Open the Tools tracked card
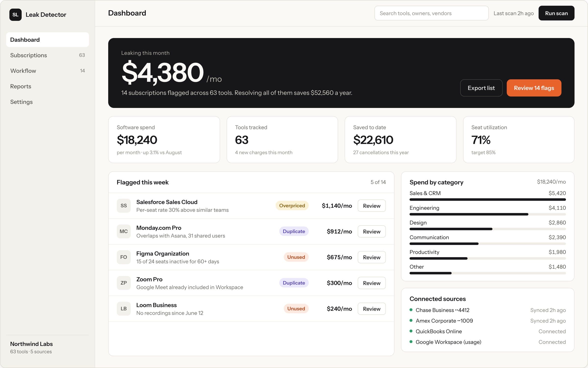Image resolution: width=588 pixels, height=368 pixels. pos(282,140)
